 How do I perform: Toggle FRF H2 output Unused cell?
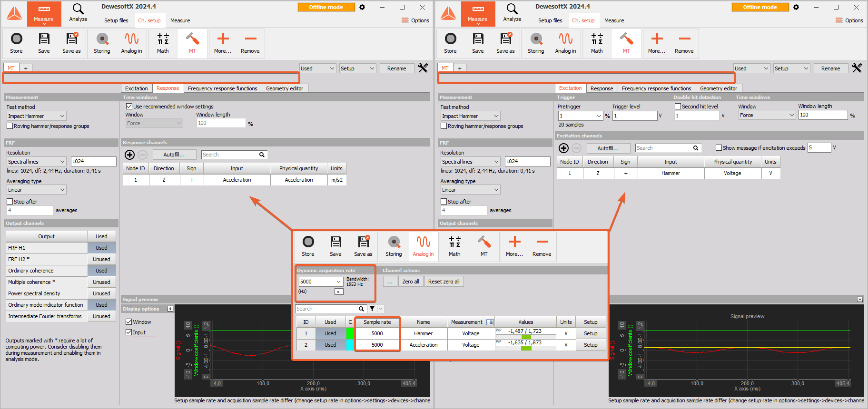(x=101, y=259)
